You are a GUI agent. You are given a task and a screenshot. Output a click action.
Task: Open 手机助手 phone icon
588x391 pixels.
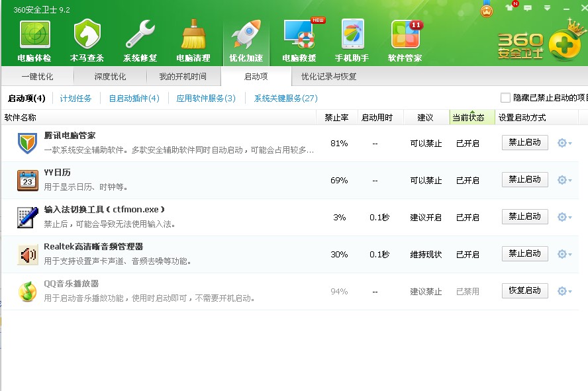[x=352, y=34]
